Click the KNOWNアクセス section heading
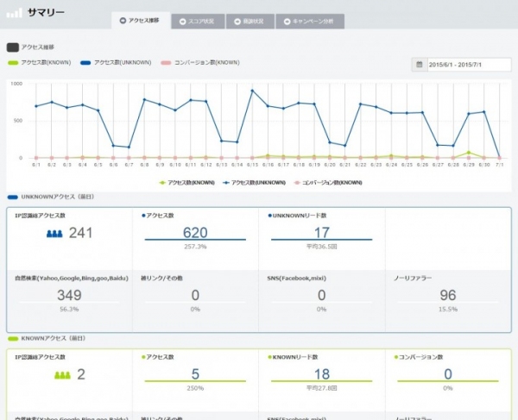Image resolution: width=518 pixels, height=420 pixels. [x=54, y=339]
